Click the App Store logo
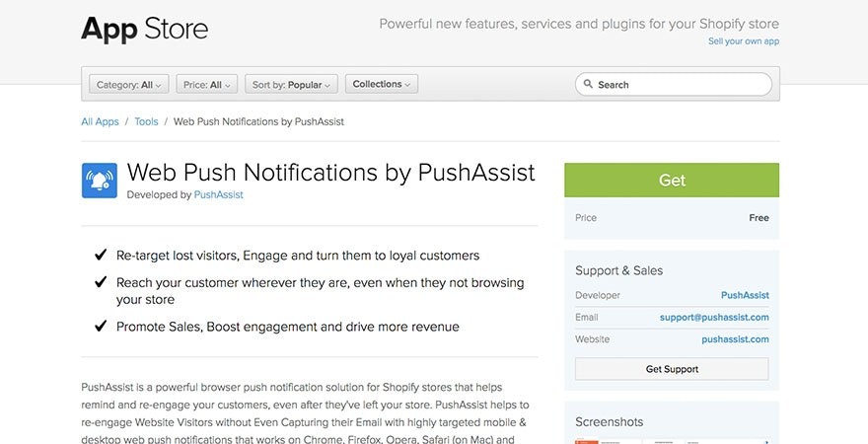The width and height of the screenshot is (868, 444). point(144,29)
